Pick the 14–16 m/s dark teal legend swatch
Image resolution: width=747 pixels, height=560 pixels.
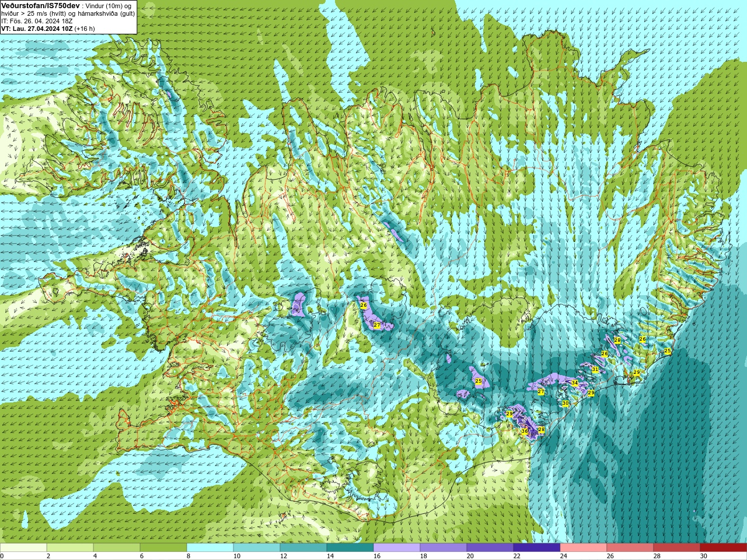click(x=350, y=548)
